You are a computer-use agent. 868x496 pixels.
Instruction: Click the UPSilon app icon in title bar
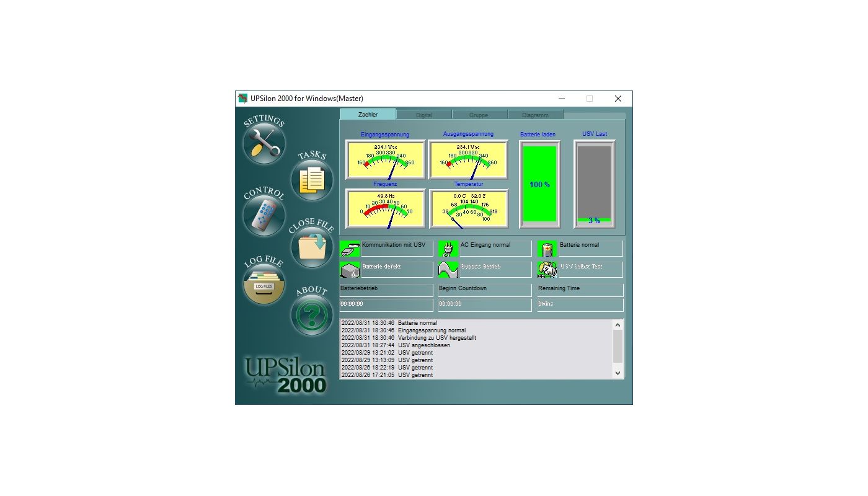click(243, 99)
